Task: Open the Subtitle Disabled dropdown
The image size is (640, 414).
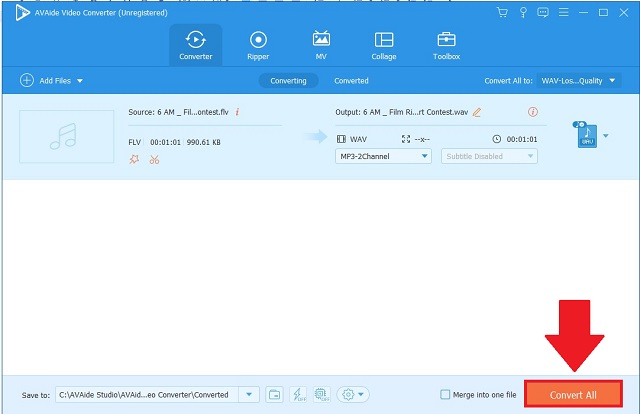Action: coord(489,156)
